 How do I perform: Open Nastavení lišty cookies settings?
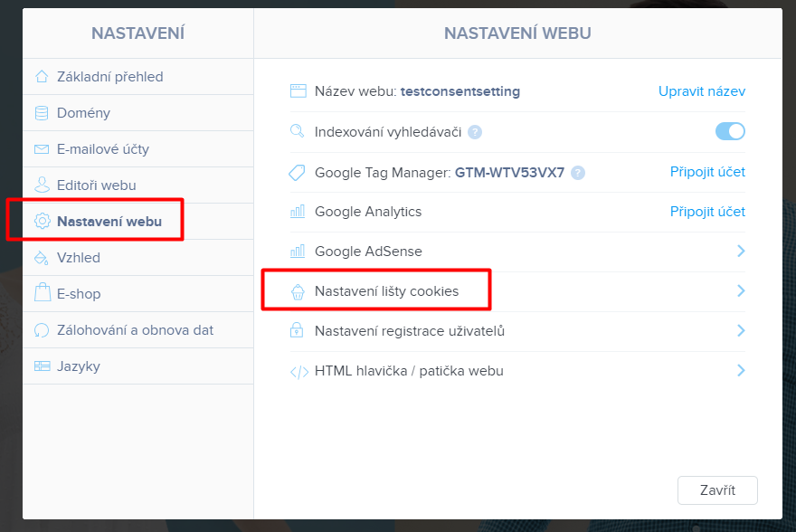pyautogui.click(x=517, y=291)
